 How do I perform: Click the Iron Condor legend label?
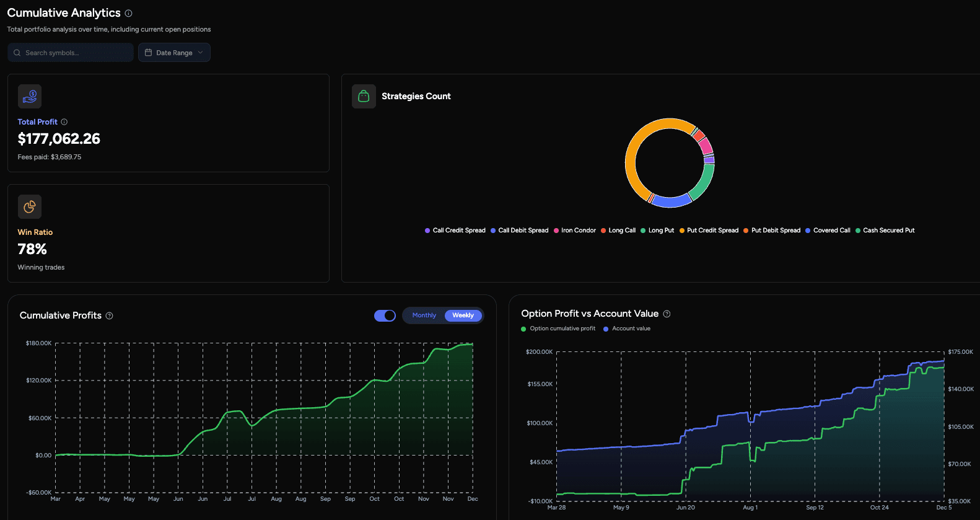[578, 231]
